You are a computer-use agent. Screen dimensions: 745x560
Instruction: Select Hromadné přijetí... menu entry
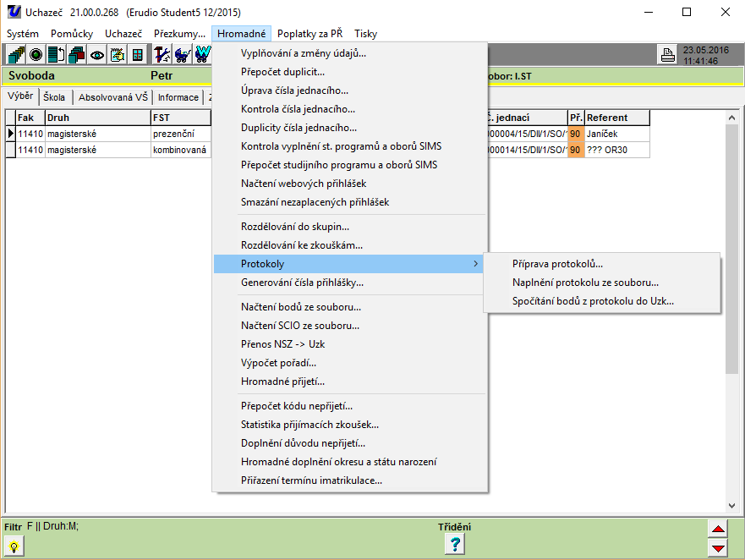282,382
